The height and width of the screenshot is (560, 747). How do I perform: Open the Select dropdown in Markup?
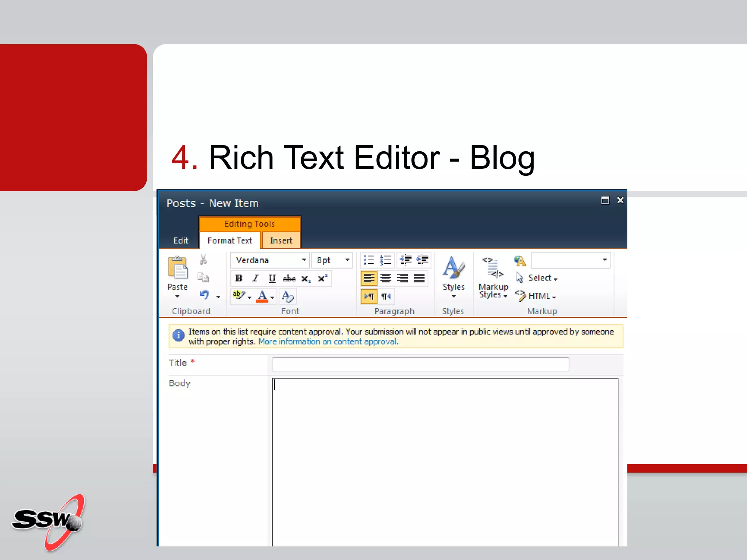[x=537, y=278]
